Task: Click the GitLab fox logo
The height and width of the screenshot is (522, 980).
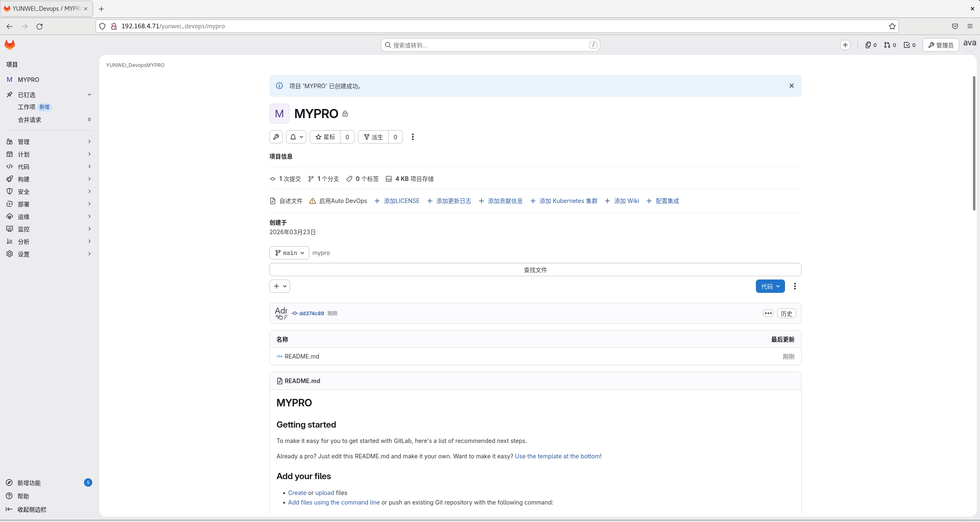Action: coord(10,45)
